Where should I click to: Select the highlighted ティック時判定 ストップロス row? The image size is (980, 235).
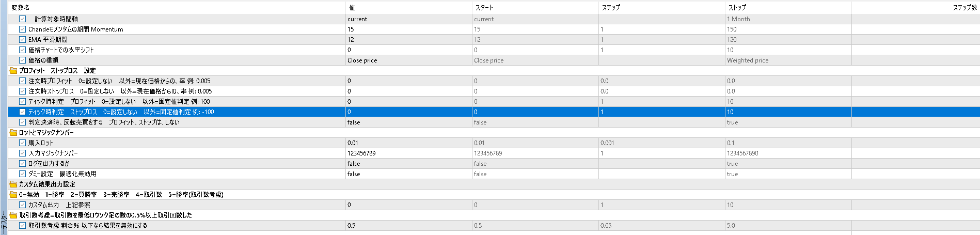(494, 112)
